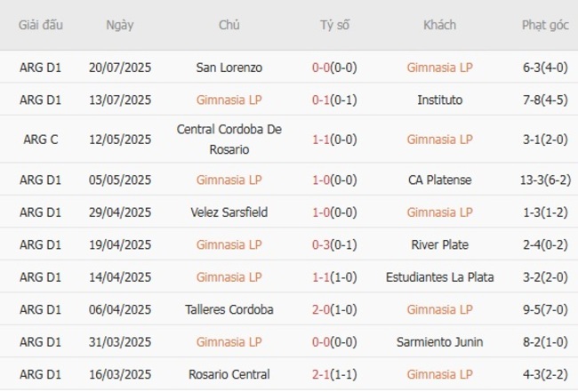Click the 0-3 score against River Plate
The height and width of the screenshot is (392, 578).
[321, 244]
